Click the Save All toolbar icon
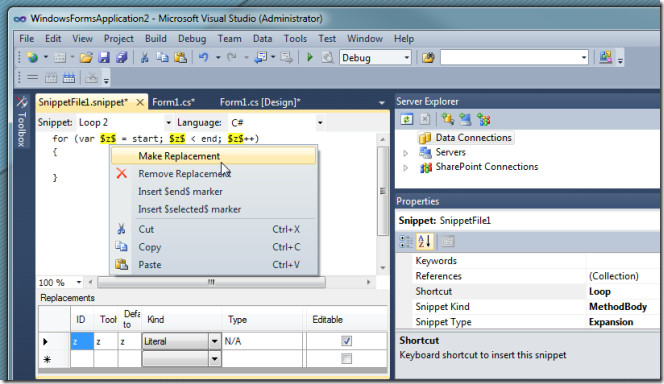The width and height of the screenshot is (664, 384). [x=122, y=58]
